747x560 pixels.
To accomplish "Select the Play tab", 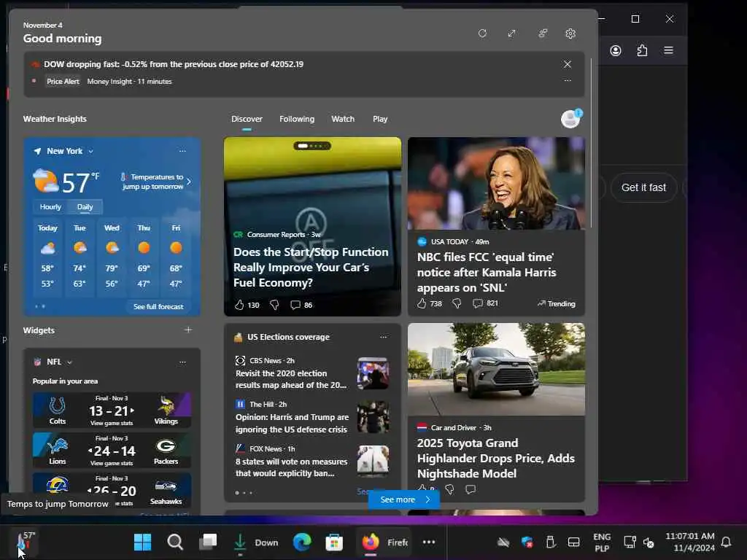I will [x=380, y=119].
